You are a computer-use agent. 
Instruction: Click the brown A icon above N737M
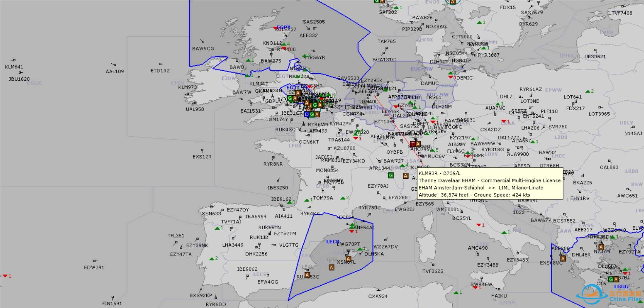601,247
